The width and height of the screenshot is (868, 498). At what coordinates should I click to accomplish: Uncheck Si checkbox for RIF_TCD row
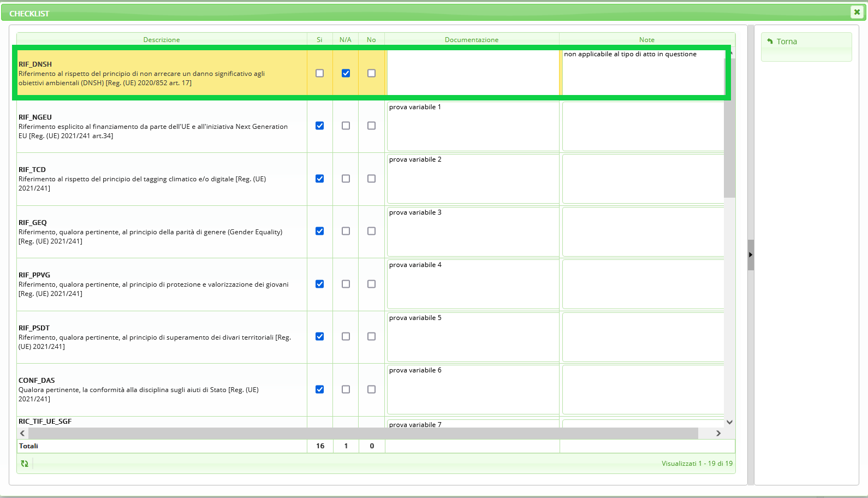[320, 179]
